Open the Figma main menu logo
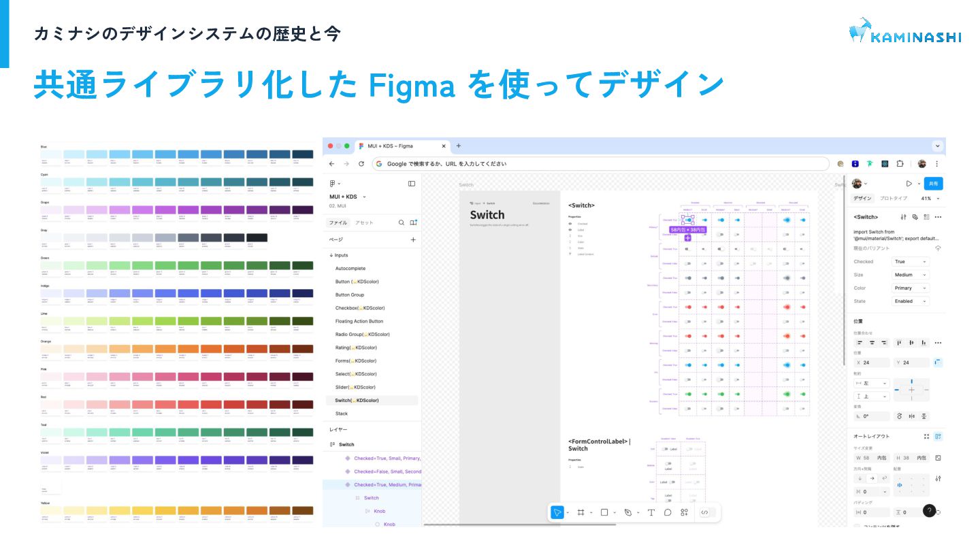This screenshot has height=551, width=980. point(333,184)
